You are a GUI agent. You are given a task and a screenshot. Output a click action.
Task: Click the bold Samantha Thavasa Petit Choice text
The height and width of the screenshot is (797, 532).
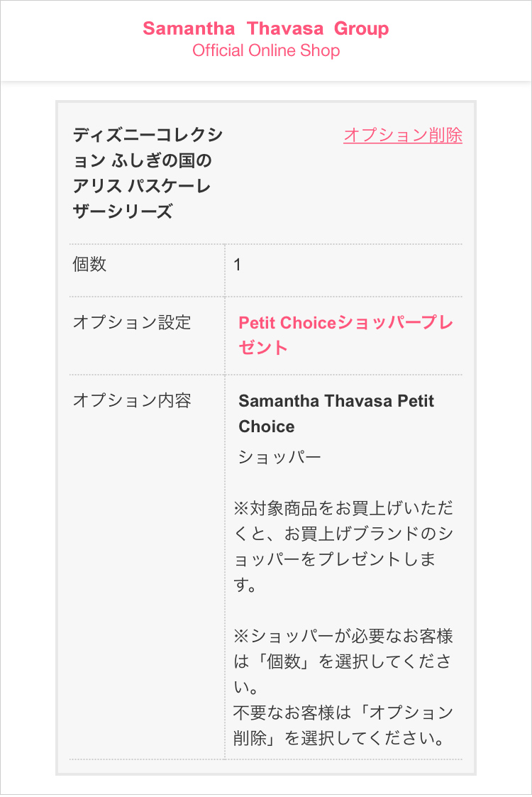[x=336, y=413]
